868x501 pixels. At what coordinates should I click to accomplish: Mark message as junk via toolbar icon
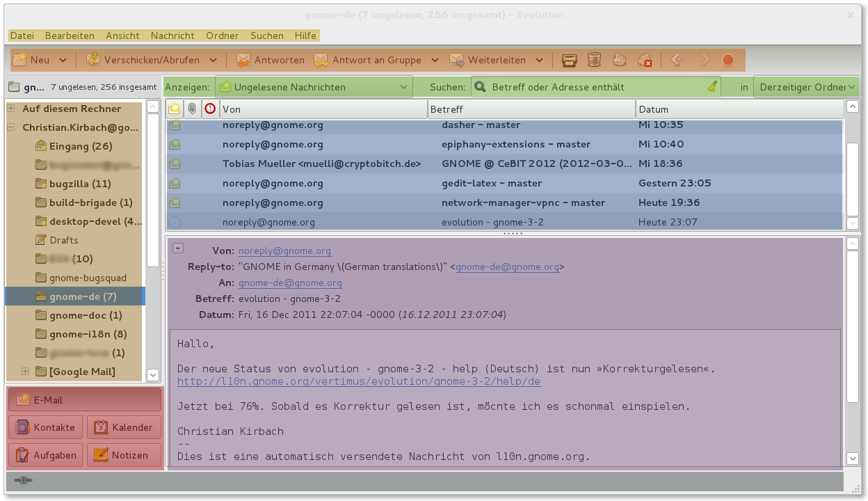620,61
